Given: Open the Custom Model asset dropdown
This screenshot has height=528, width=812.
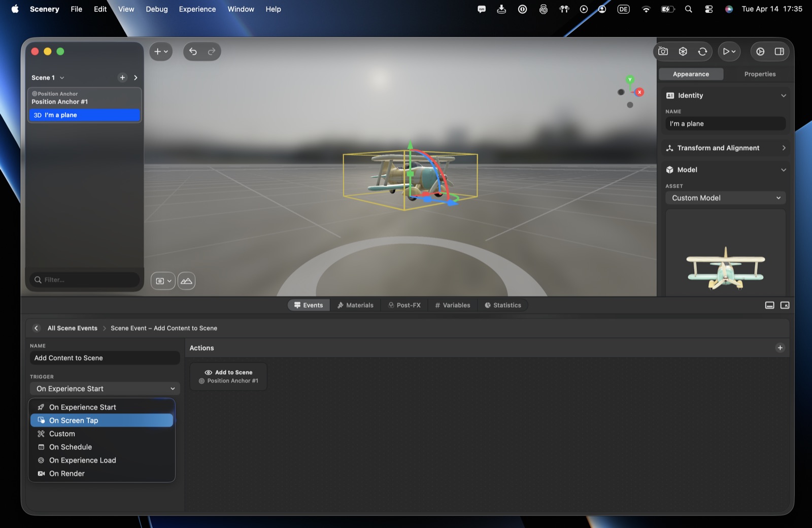Looking at the screenshot, I should tap(725, 198).
